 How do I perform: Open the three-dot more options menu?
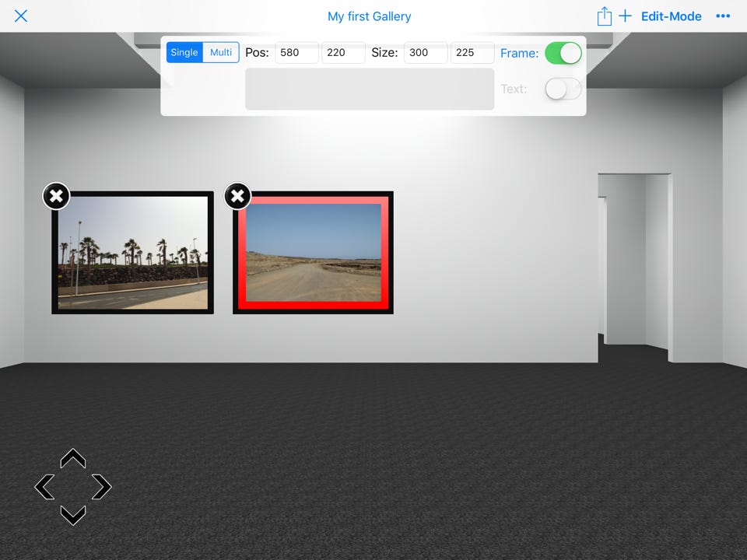coord(723,16)
